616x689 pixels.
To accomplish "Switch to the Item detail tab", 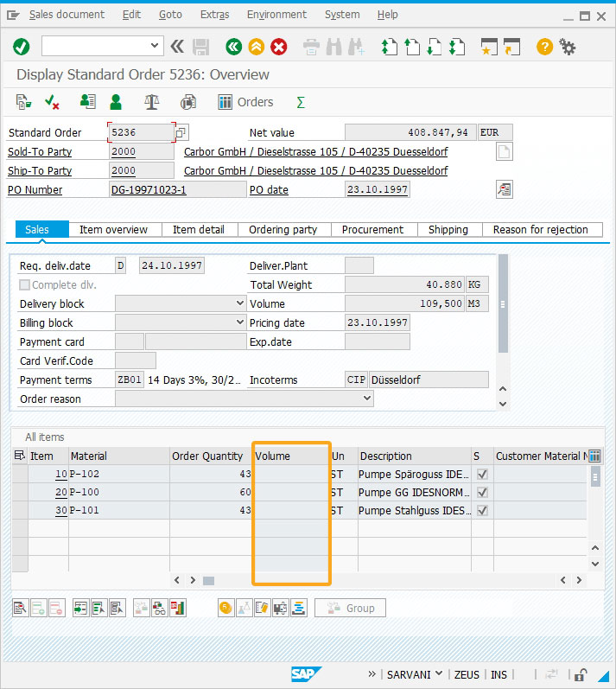I will [199, 229].
